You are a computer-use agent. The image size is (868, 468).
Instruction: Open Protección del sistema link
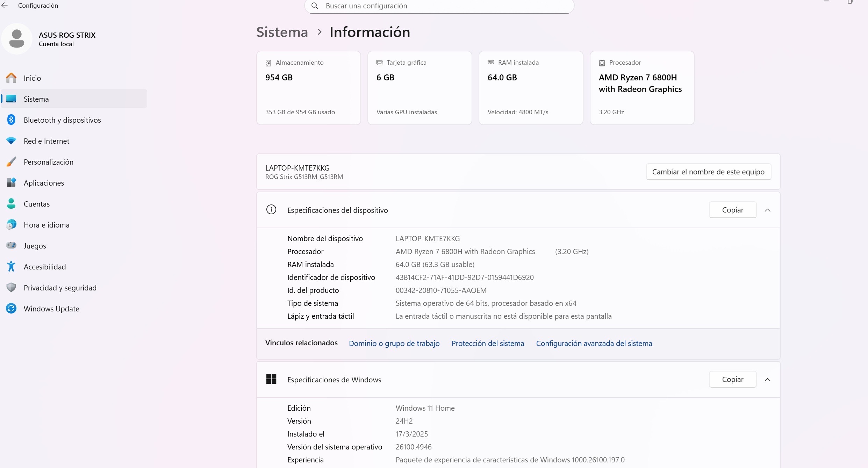click(488, 343)
